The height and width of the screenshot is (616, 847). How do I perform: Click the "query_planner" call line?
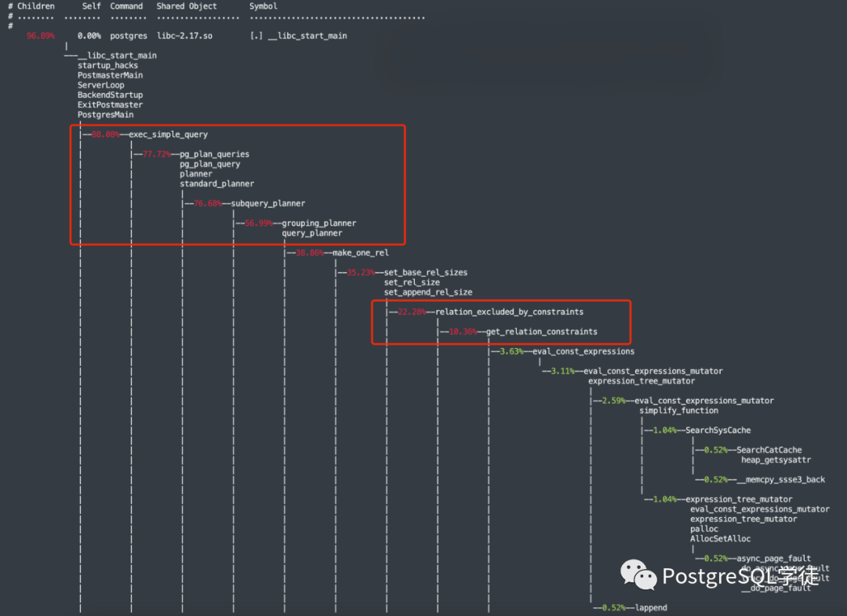pyautogui.click(x=311, y=234)
